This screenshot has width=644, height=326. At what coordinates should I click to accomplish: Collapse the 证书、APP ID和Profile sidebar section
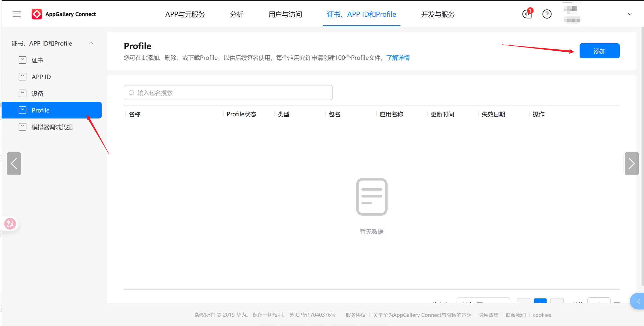pos(91,43)
